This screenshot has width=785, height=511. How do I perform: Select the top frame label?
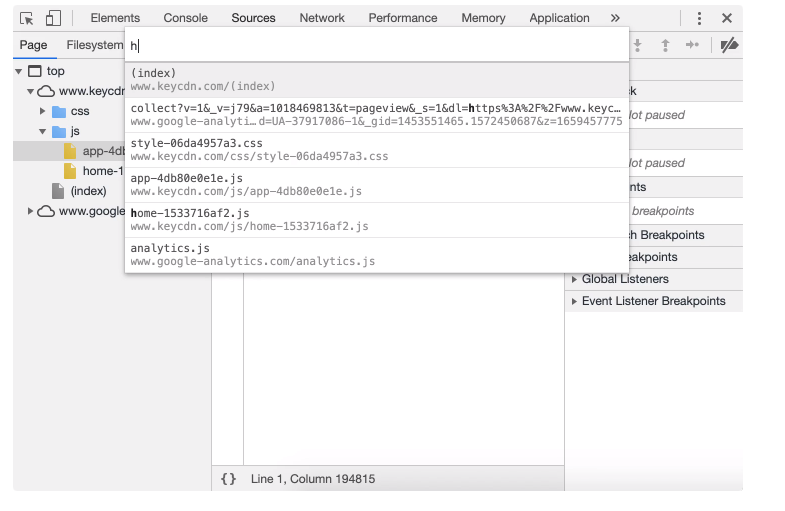point(56,72)
